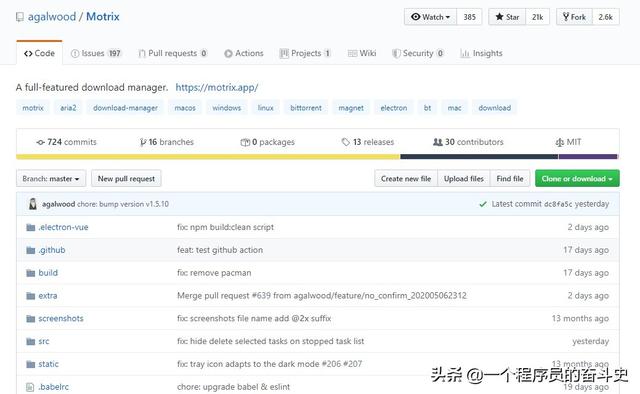Image resolution: width=640 pixels, height=394 pixels.
Task: Open the 'fix: remove pacman' commit message
Action: (x=214, y=273)
